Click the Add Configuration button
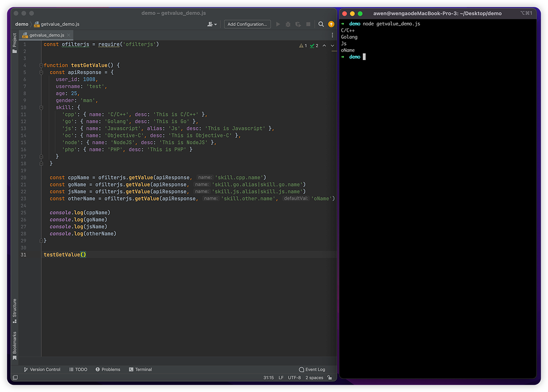548x392 pixels. tap(247, 24)
